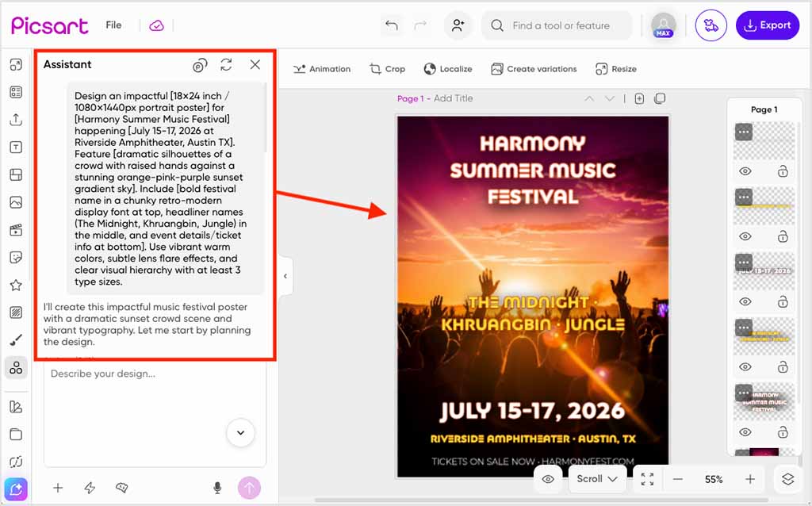
Task: Select the Text tool in the sidebar
Action: [16, 147]
